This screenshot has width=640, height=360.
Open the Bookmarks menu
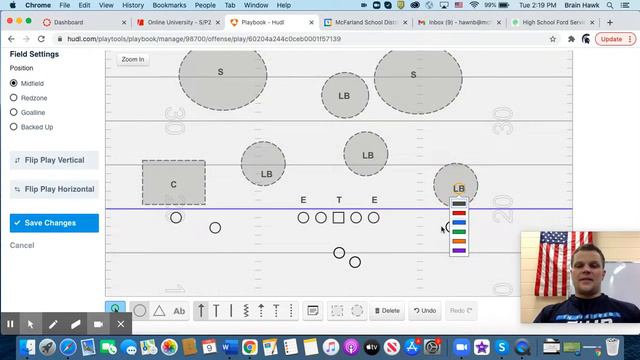(169, 5)
